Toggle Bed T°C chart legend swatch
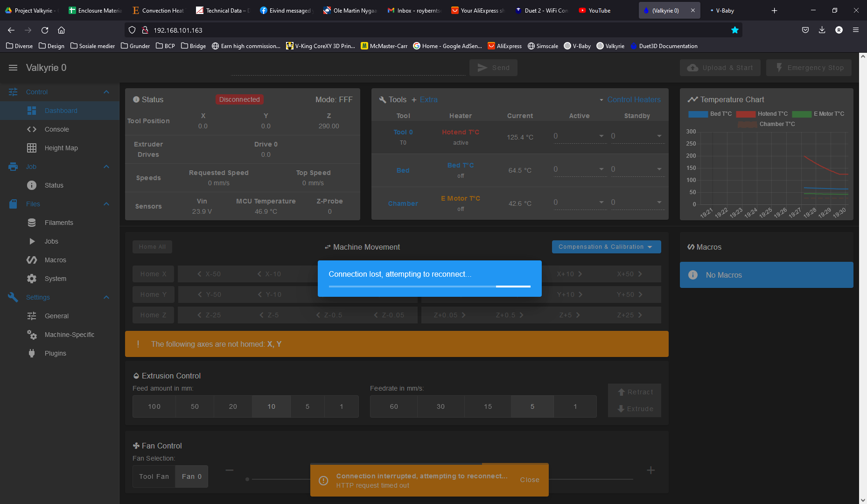The width and height of the screenshot is (867, 504). (698, 114)
